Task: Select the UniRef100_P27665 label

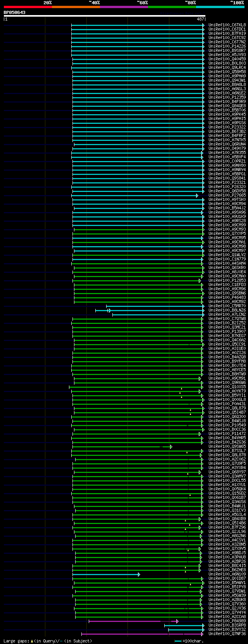Action: (x=227, y=195)
